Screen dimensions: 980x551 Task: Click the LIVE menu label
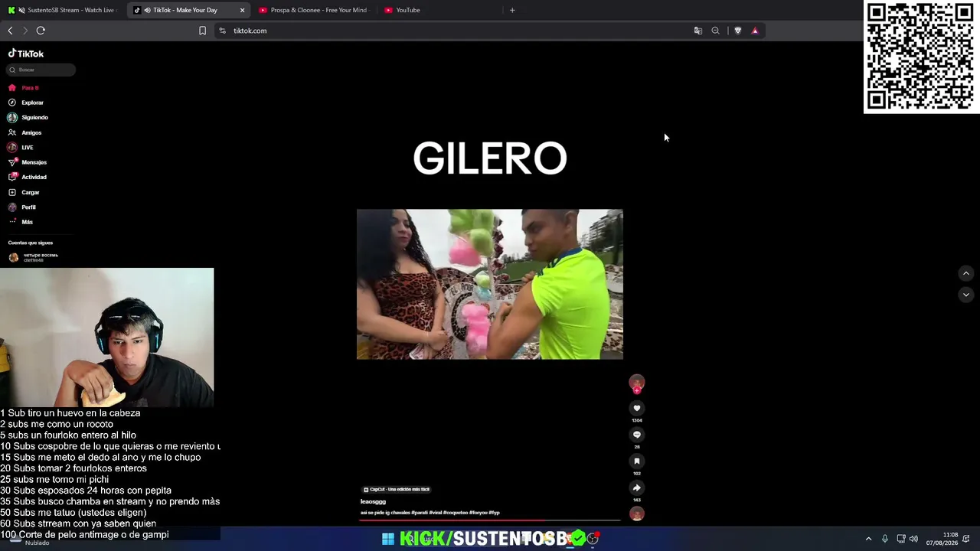[x=27, y=148]
